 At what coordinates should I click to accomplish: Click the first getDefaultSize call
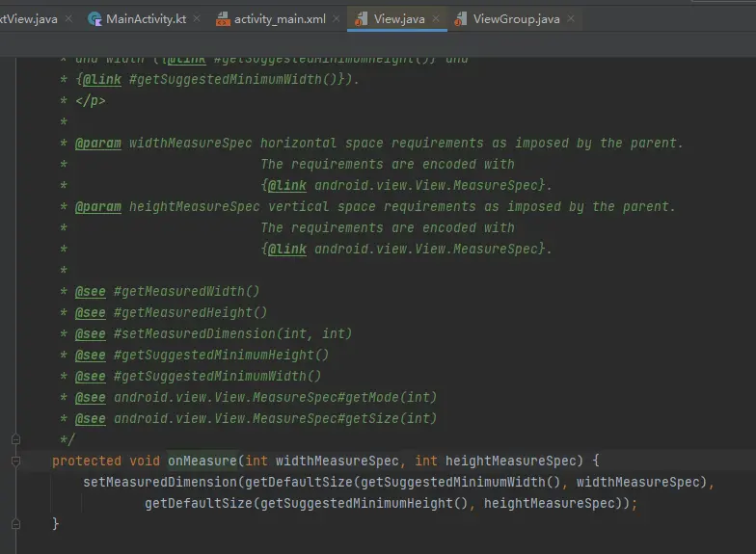[x=299, y=482]
